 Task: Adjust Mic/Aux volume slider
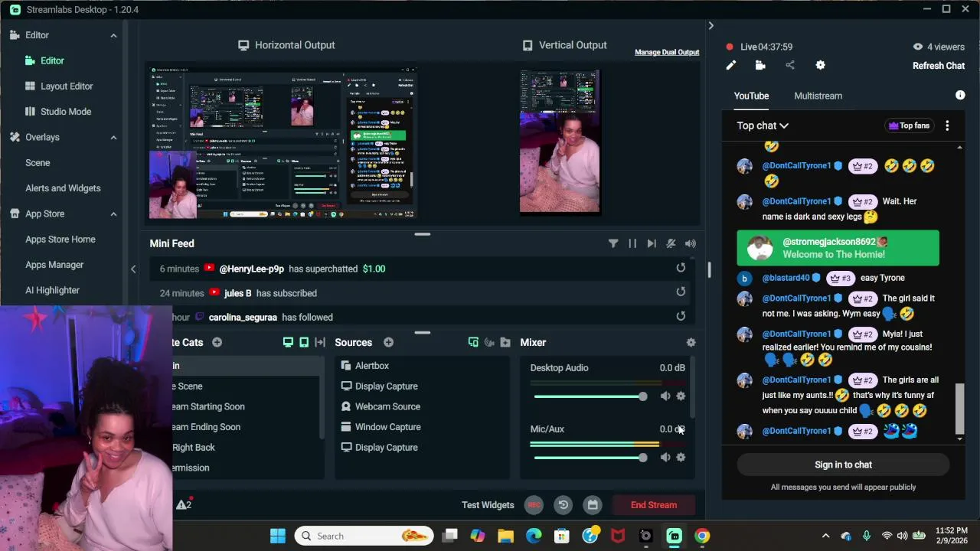click(x=590, y=458)
